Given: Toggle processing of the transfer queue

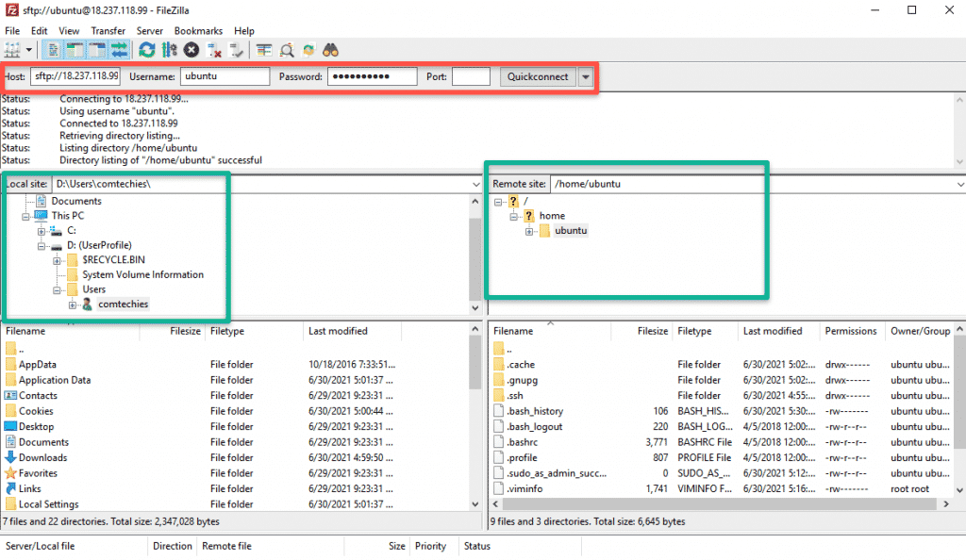Looking at the screenshot, I should [x=168, y=50].
